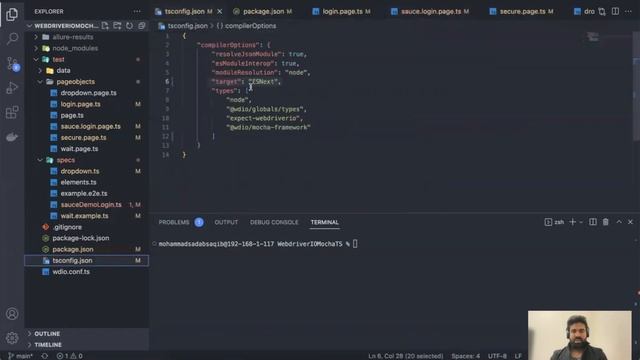
Task: Create a new file in Explorer header
Action: coord(105,26)
